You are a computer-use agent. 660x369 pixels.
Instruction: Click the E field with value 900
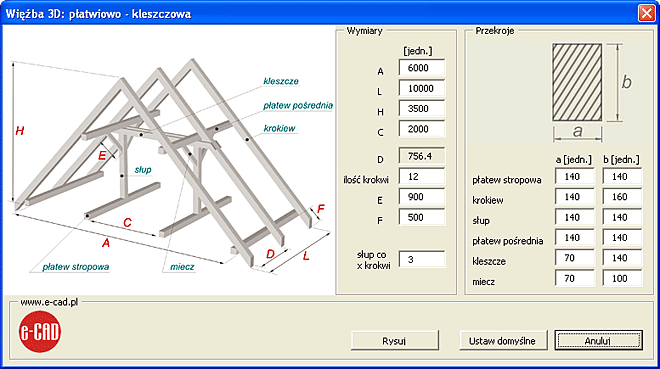421,197
